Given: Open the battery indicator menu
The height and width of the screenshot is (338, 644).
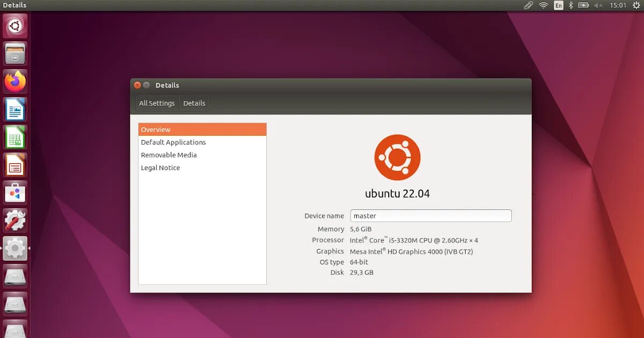Looking at the screenshot, I should (584, 5).
